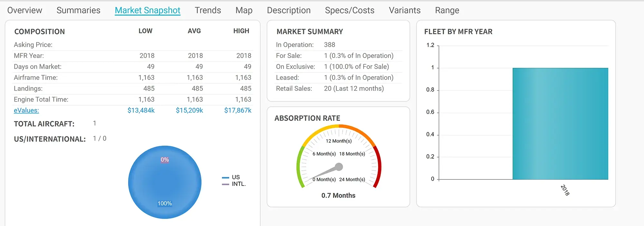The height and width of the screenshot is (226, 644).
Task: Open the Map tab
Action: point(244,10)
